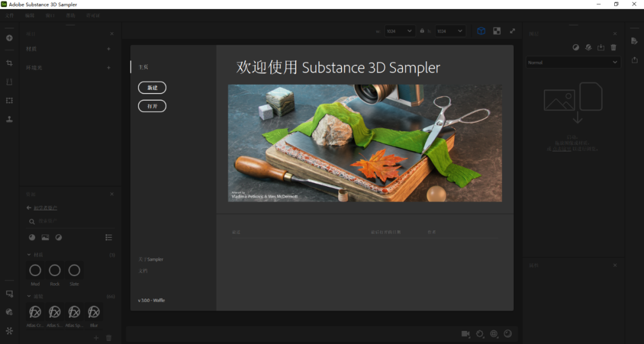
Task: Open the Normal blend mode dropdown
Action: tap(573, 62)
